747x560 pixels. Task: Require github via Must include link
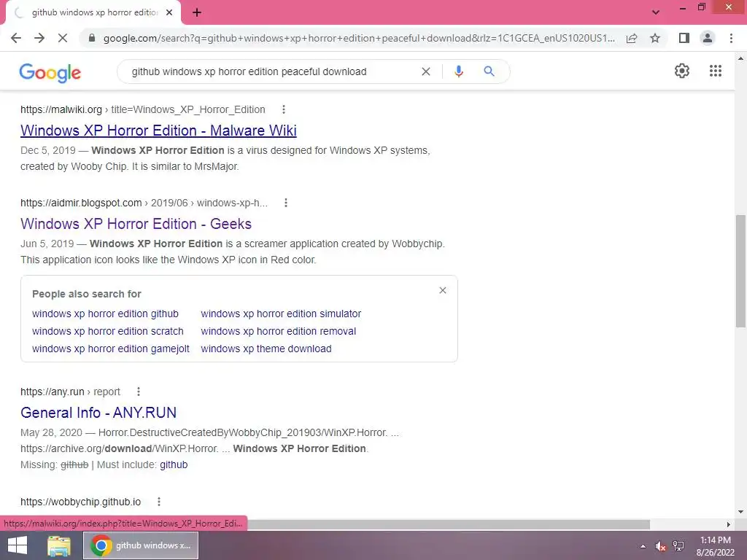[174, 464]
